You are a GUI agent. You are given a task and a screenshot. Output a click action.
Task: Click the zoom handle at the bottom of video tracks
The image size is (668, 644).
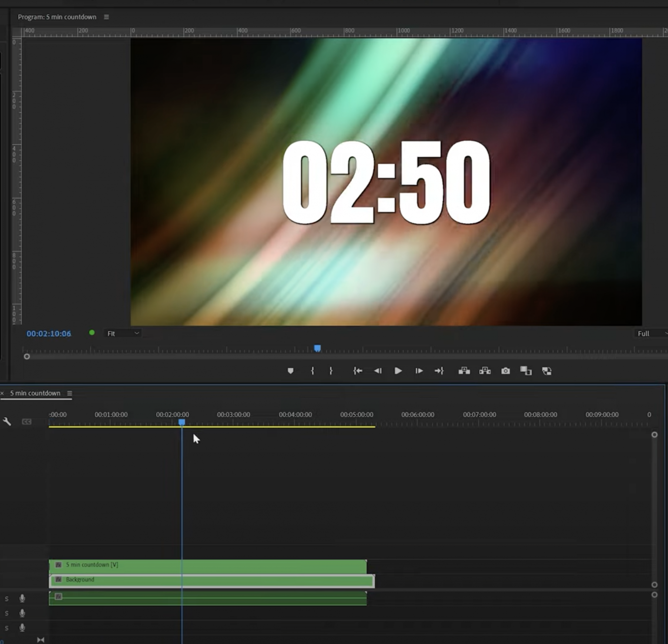tap(655, 585)
